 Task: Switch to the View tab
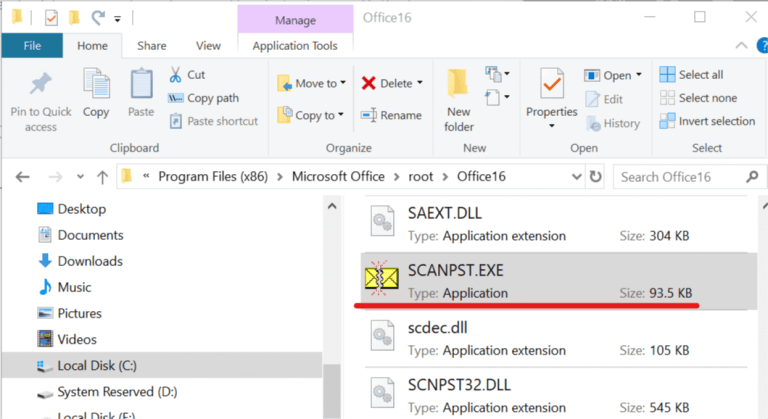click(208, 46)
